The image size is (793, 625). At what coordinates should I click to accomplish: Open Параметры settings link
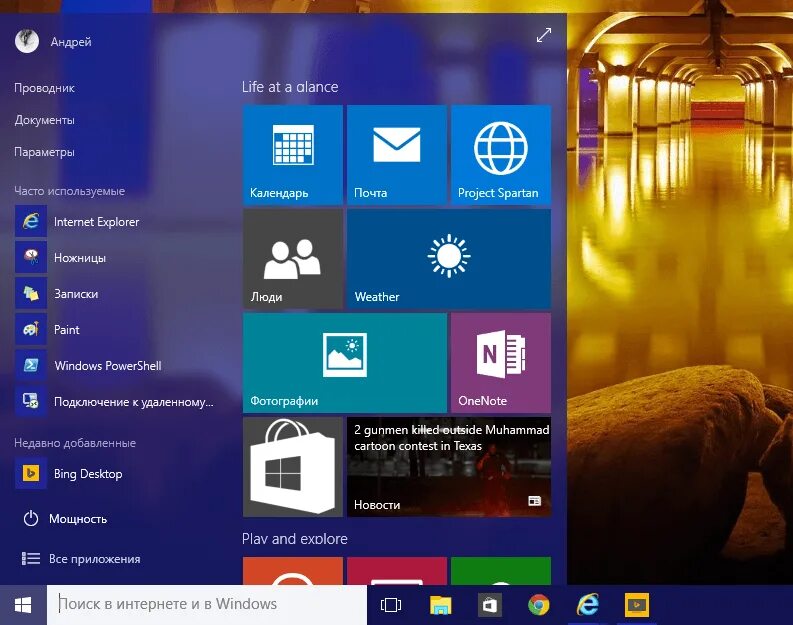(45, 152)
